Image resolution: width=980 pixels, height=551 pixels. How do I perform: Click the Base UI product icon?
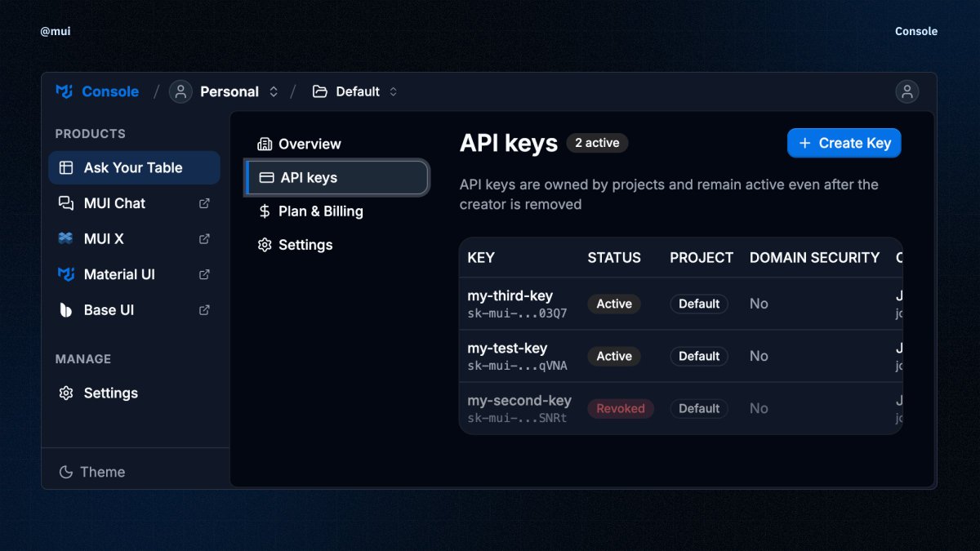[66, 310]
